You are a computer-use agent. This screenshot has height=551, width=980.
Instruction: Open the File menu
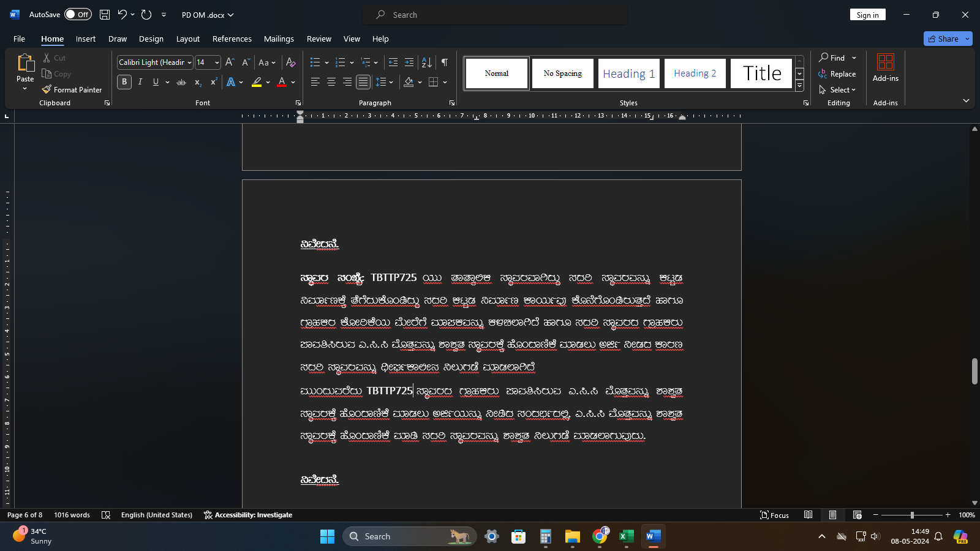click(19, 39)
